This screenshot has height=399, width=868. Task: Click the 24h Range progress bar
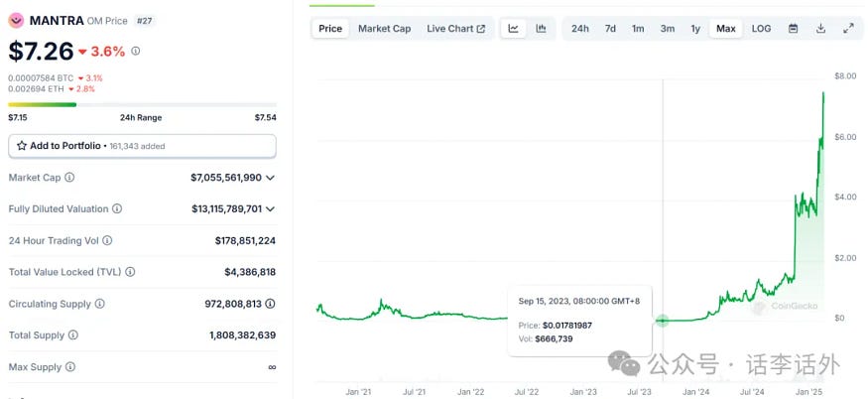point(142,105)
